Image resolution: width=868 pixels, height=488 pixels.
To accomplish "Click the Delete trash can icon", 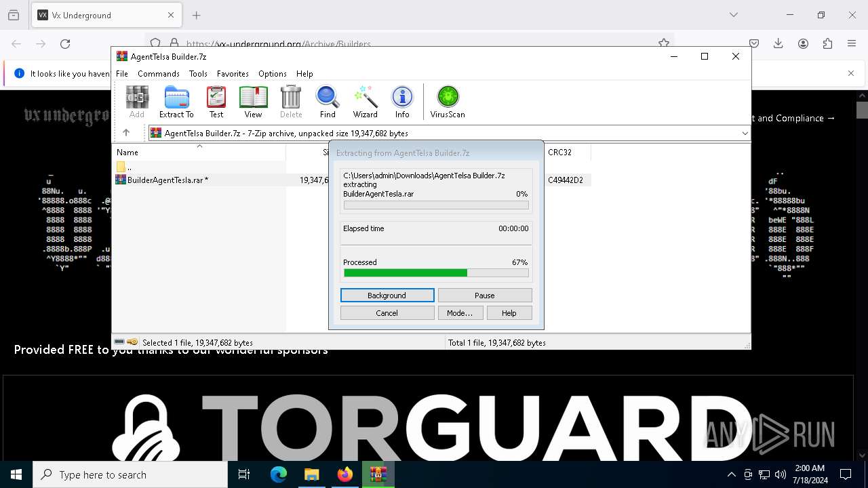I will pyautogui.click(x=291, y=102).
